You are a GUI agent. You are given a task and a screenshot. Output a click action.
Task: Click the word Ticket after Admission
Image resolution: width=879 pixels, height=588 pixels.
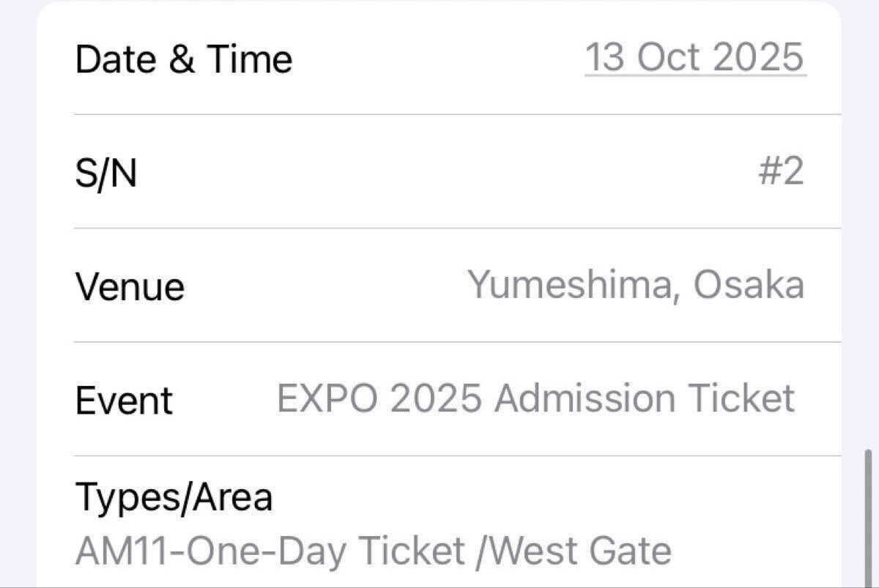pyautogui.click(x=741, y=399)
